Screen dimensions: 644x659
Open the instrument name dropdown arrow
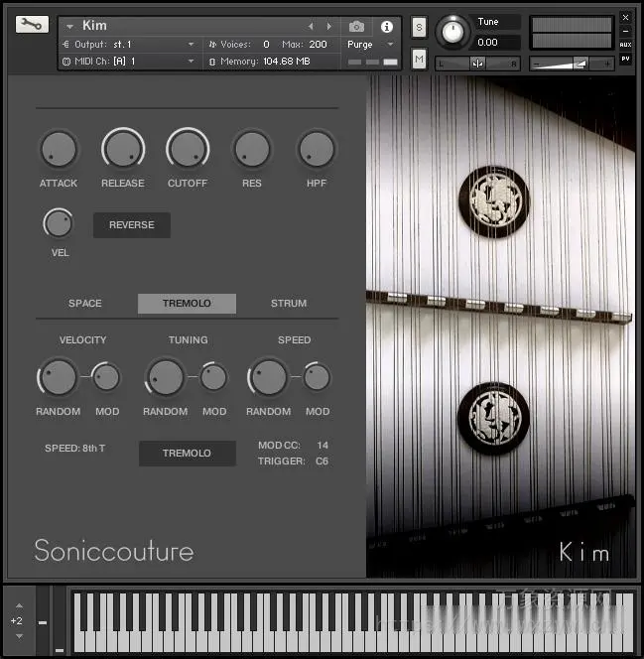[69, 27]
